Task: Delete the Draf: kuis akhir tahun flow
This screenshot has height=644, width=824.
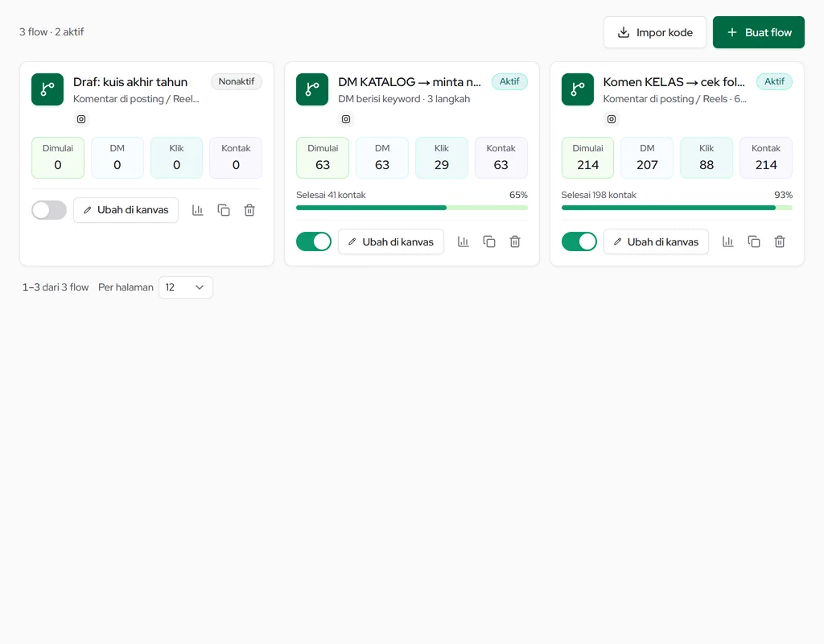Action: 249,210
